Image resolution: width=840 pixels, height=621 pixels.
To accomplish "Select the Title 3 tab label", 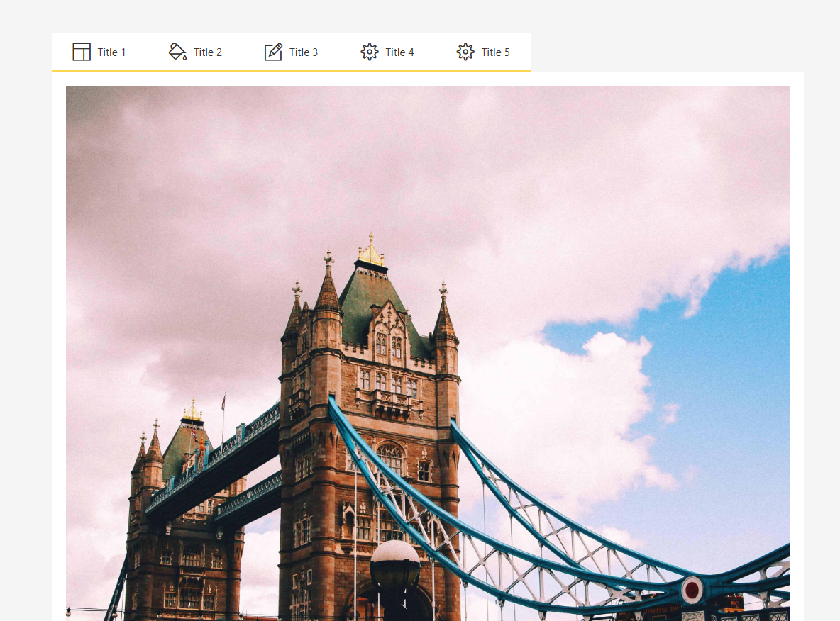I will 303,52.
